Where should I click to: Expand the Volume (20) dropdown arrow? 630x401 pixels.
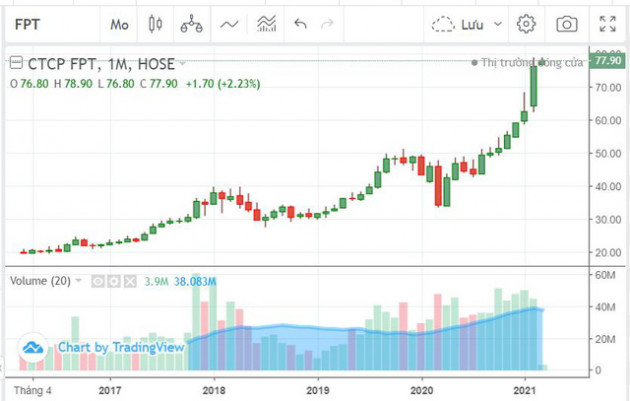coord(77,282)
